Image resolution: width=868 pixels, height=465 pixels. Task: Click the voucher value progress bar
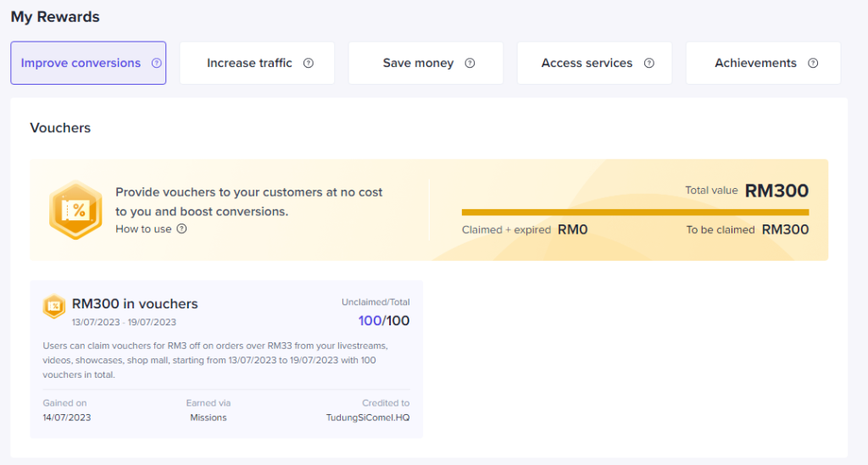coord(635,213)
